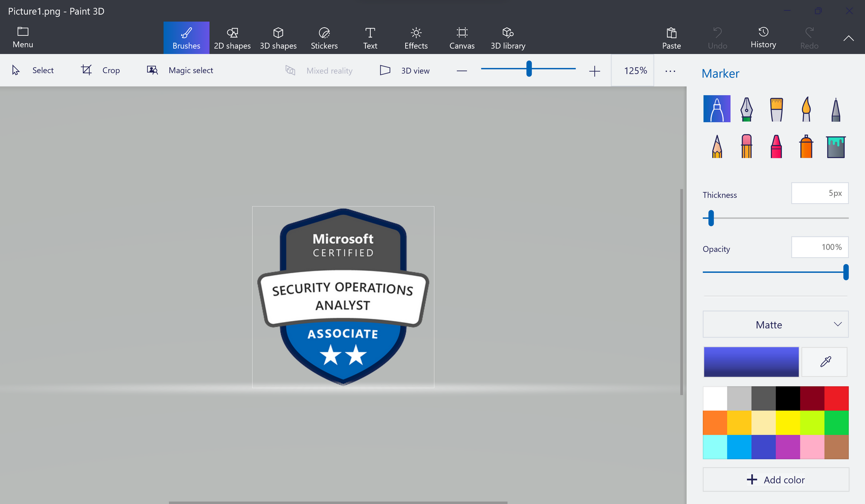Screen dimensions: 865x504
Task: Expand more options menu
Action: [670, 70]
